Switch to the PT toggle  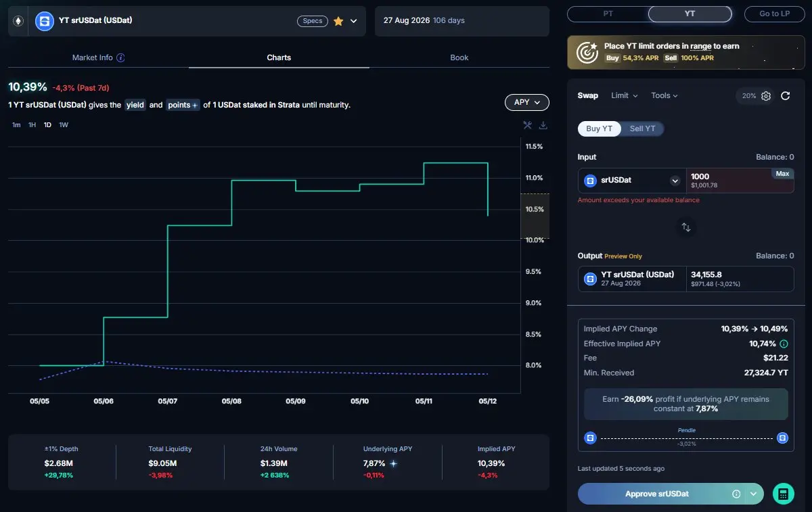click(608, 14)
